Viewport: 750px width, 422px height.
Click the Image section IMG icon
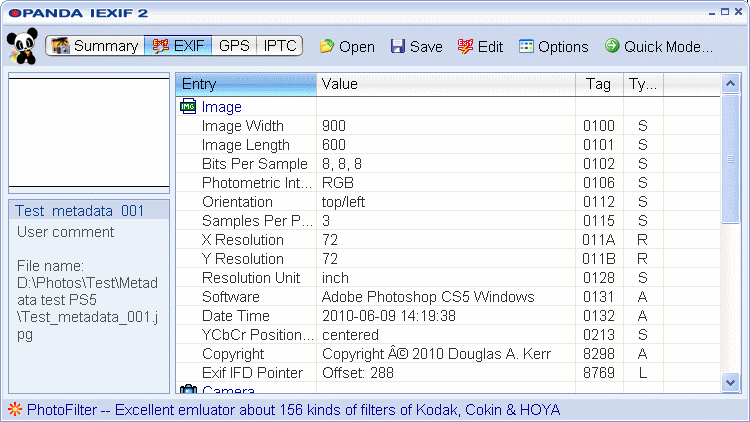tap(188, 106)
